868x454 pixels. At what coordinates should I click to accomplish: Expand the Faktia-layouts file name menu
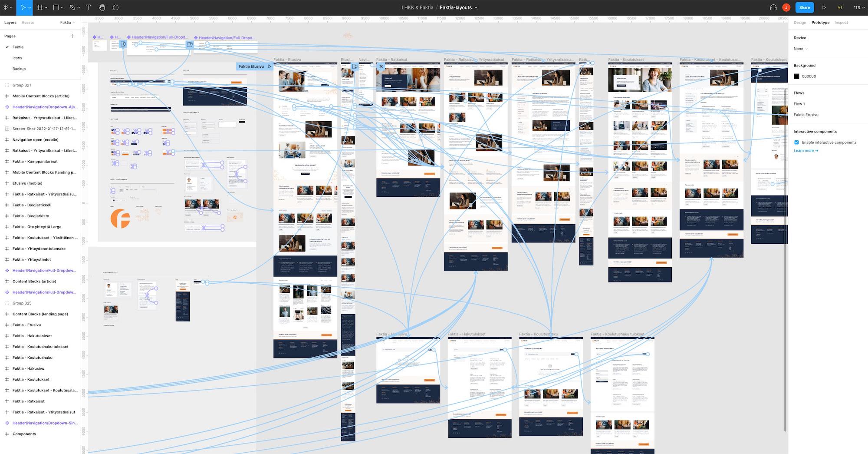[476, 7]
